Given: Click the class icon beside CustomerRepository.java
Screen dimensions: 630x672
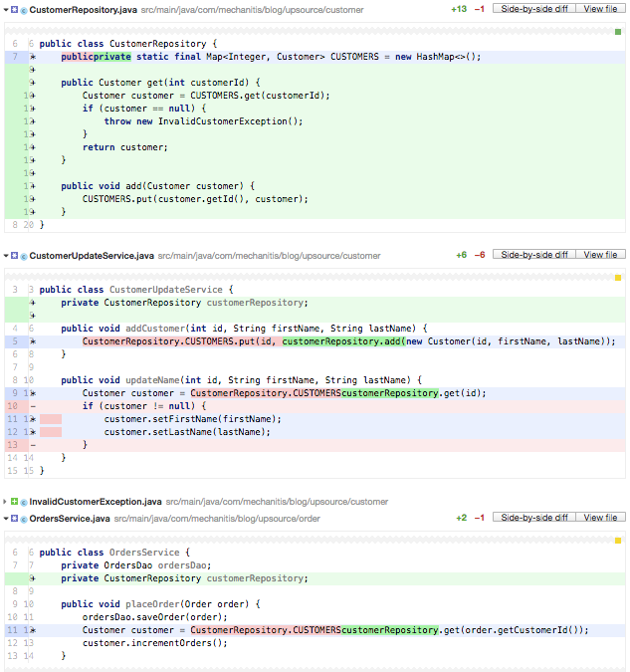Looking at the screenshot, I should point(24,10).
